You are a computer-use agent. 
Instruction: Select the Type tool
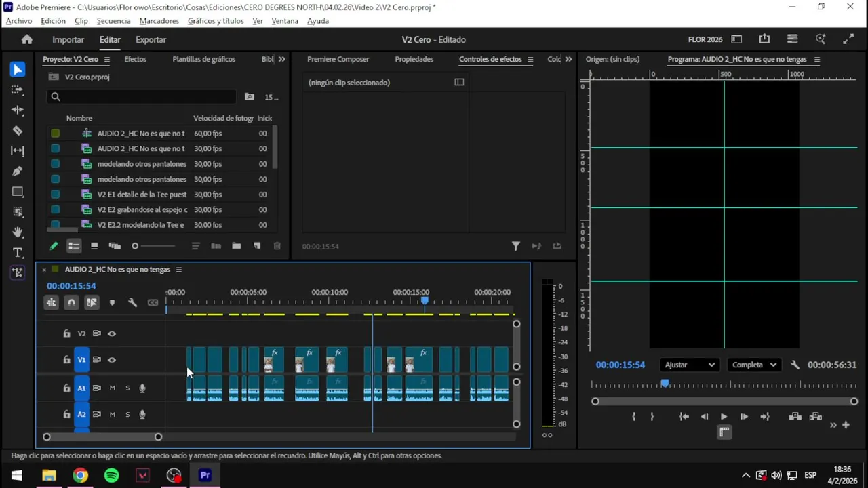tap(18, 252)
